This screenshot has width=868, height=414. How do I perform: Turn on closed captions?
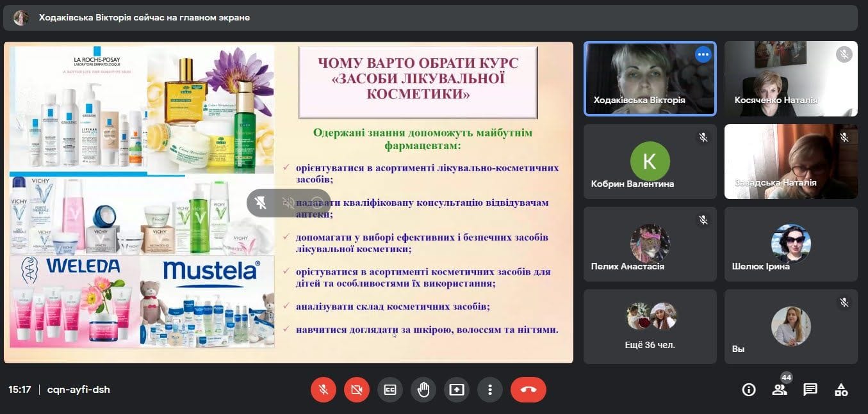coord(390,389)
